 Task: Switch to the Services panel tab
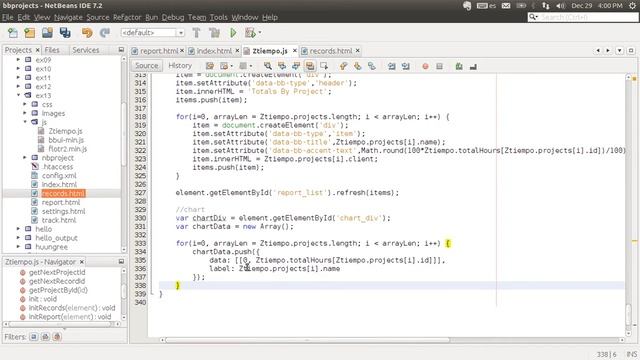coord(86,50)
